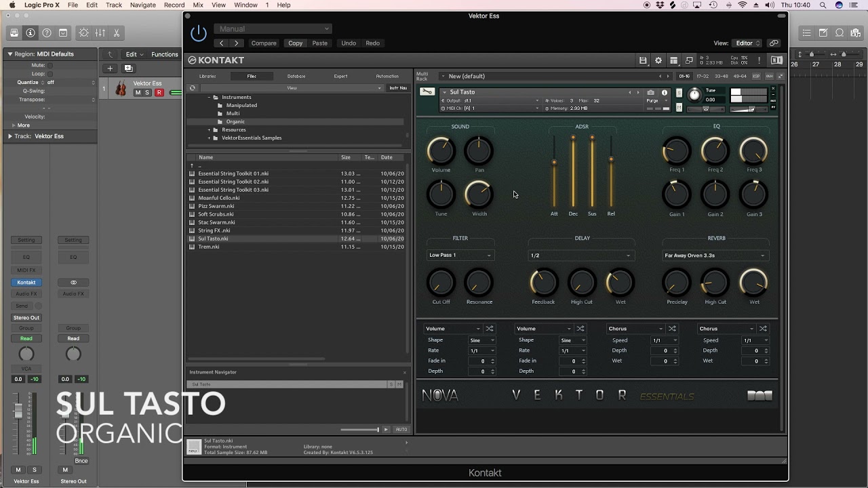Toggle AUTO in Instrument Navigator
This screenshot has height=488, width=868.
coord(401,430)
